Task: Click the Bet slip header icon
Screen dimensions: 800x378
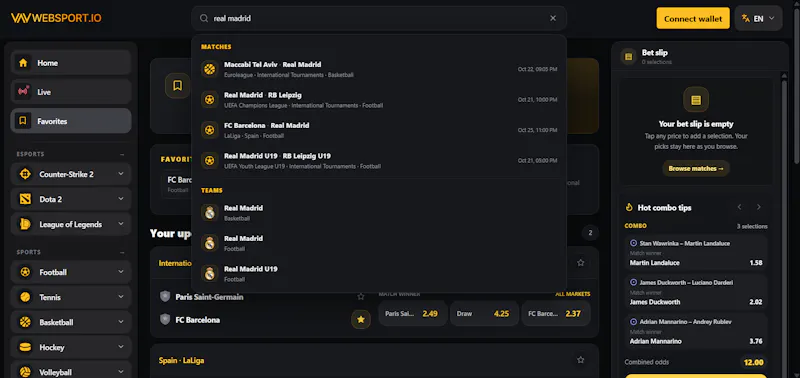Action: click(629, 56)
